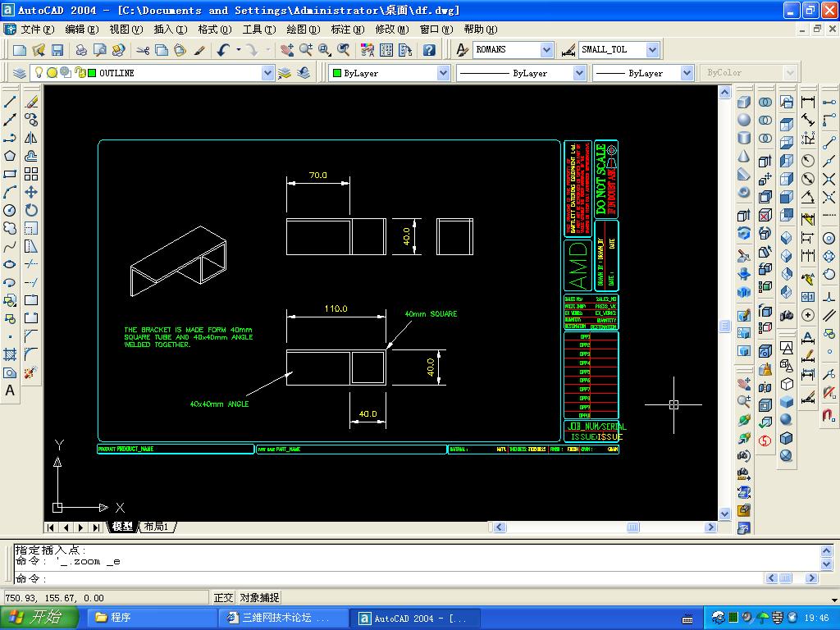Switch to 三维网技术论坛 taskbar window

pyautogui.click(x=284, y=618)
